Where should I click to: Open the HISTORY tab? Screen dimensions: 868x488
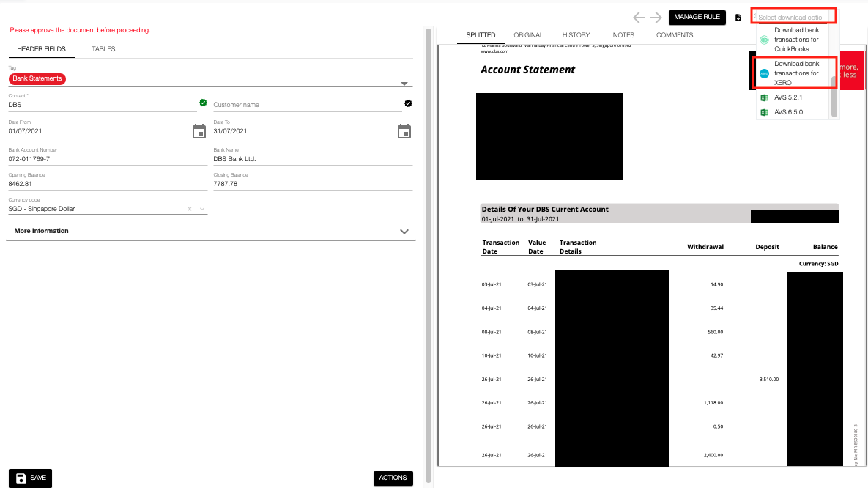click(576, 35)
